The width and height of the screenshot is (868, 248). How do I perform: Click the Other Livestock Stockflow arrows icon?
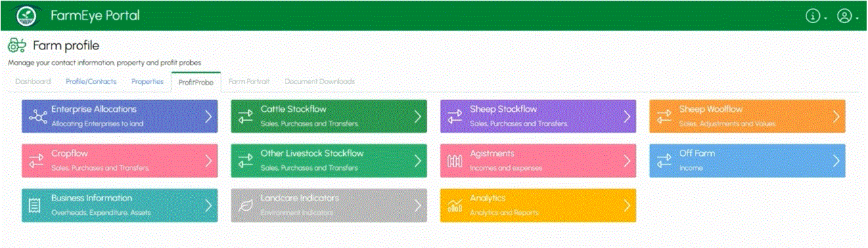pos(246,161)
